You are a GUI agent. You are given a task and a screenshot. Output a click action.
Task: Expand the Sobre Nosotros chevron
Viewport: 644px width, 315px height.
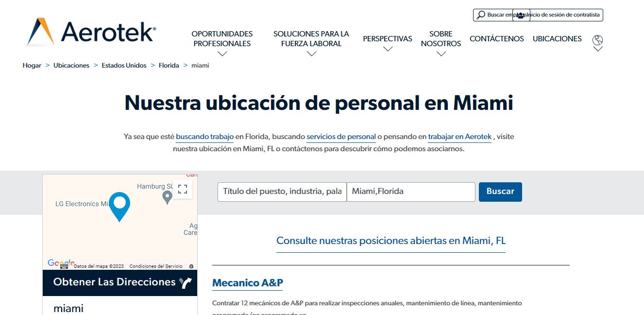(441, 54)
